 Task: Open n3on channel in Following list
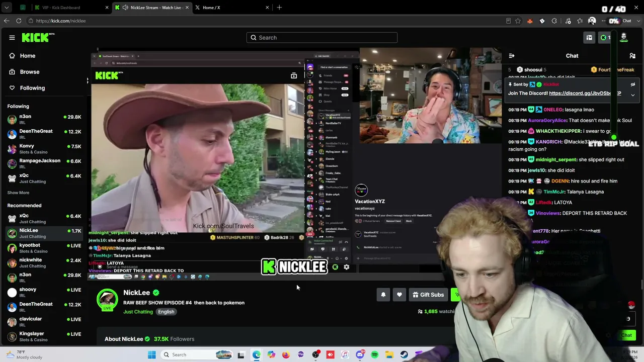pyautogui.click(x=44, y=120)
